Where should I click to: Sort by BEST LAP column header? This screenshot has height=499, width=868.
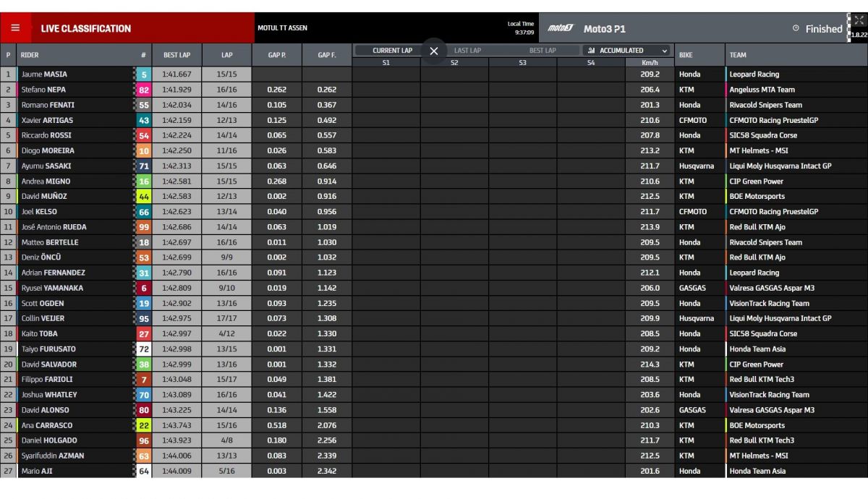pos(176,55)
